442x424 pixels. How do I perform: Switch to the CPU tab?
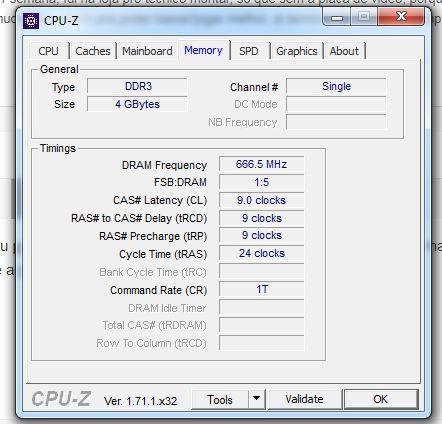48,51
